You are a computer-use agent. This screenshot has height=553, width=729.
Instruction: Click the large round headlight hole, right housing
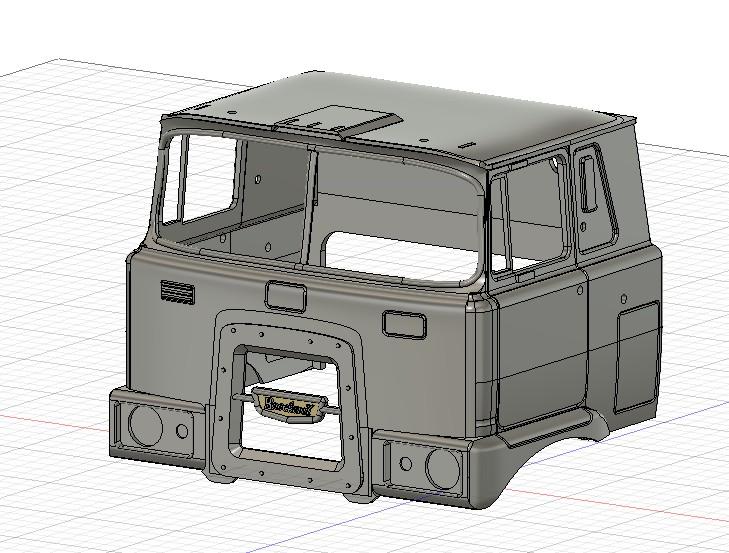pos(440,467)
